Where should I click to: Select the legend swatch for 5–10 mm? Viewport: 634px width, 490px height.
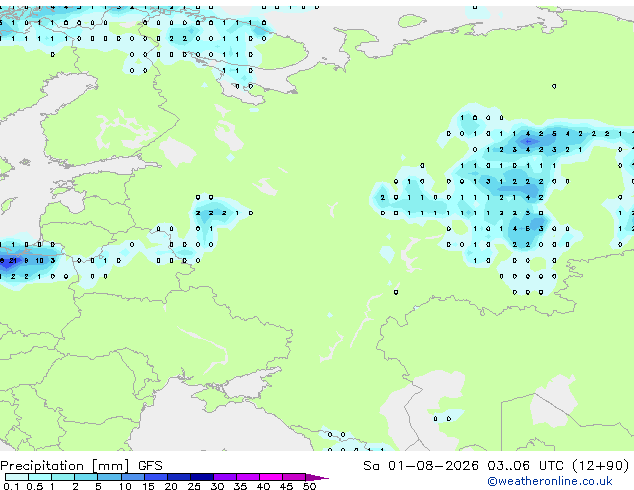[109, 477]
